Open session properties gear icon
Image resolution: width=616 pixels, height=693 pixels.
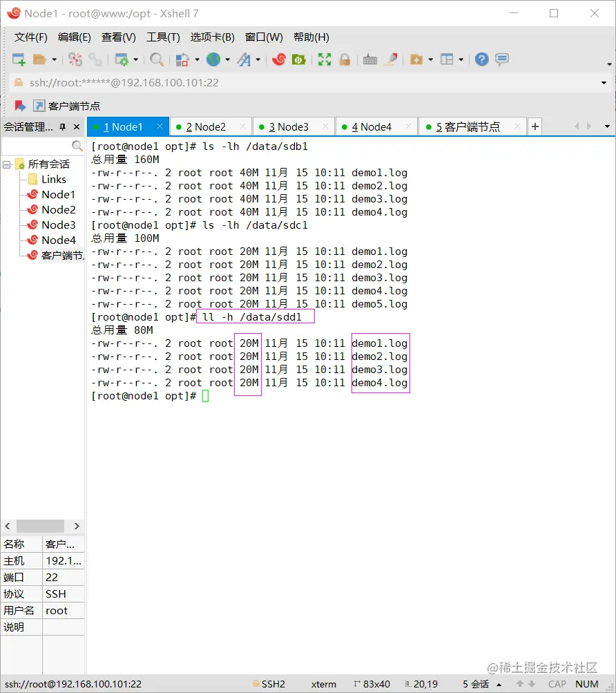click(x=122, y=59)
